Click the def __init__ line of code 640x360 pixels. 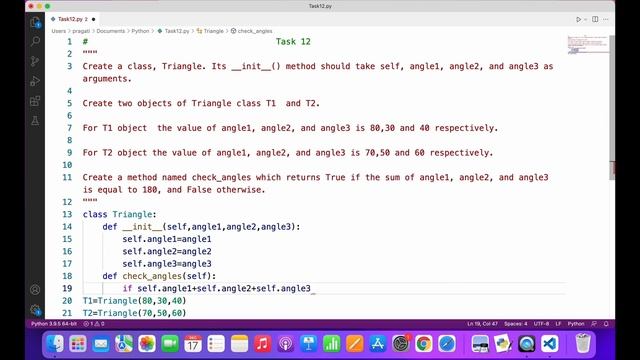point(201,227)
